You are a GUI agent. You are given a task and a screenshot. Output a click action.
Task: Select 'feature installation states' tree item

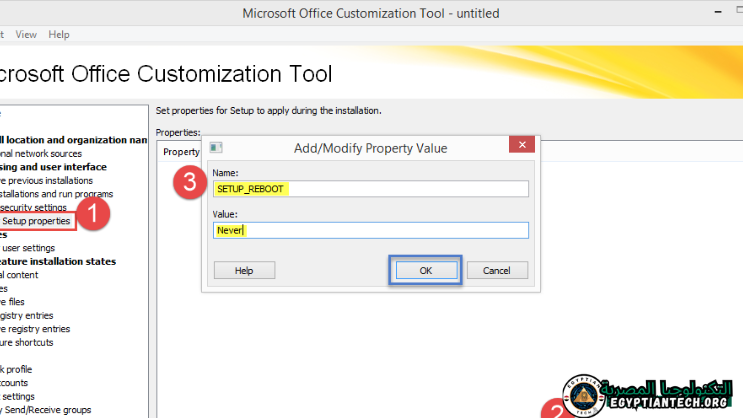[x=58, y=262]
